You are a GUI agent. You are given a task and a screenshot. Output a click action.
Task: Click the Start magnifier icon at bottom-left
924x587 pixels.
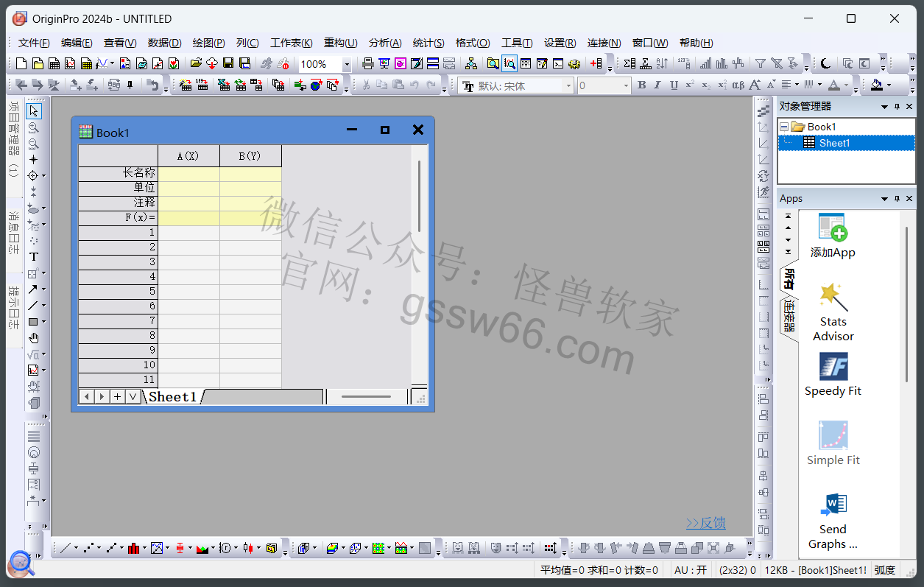(21, 564)
